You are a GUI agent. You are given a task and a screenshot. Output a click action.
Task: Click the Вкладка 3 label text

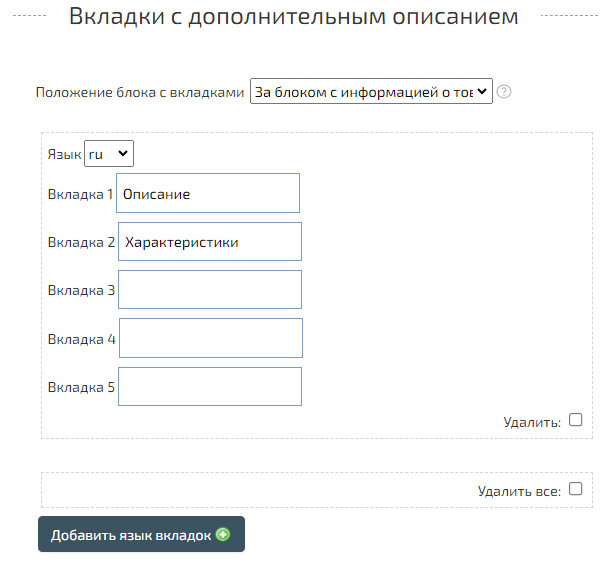82,290
